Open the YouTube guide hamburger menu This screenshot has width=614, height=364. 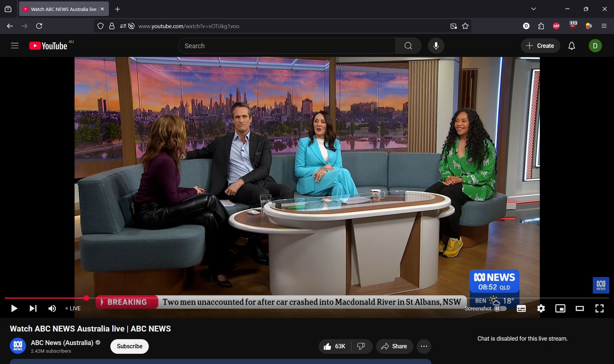[15, 46]
